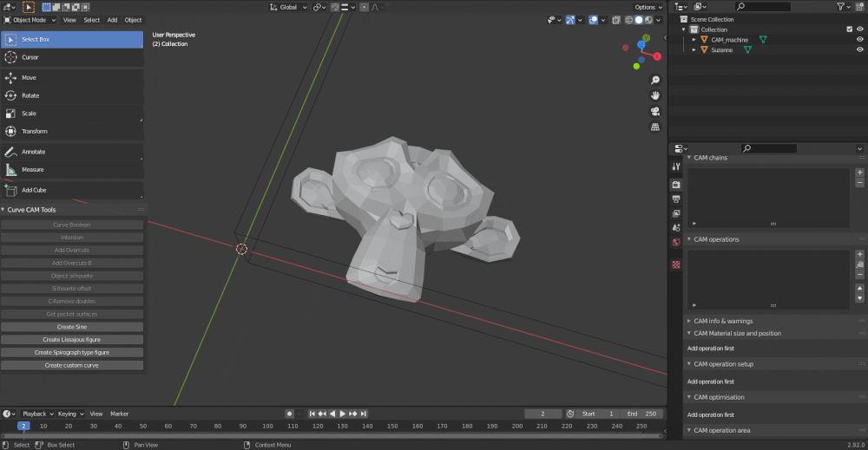Uncheck the Collection exclude checkbox

(x=849, y=29)
